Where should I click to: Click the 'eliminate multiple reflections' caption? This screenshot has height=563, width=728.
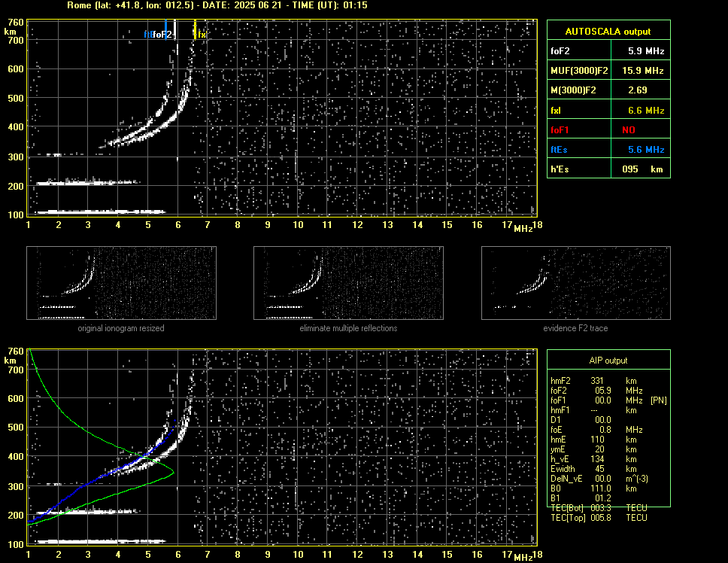pos(348,328)
